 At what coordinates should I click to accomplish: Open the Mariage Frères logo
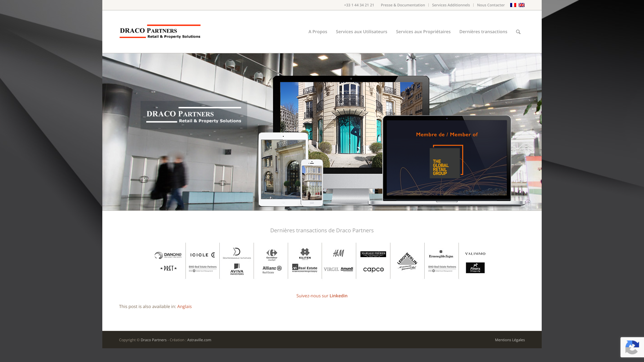click(373, 254)
